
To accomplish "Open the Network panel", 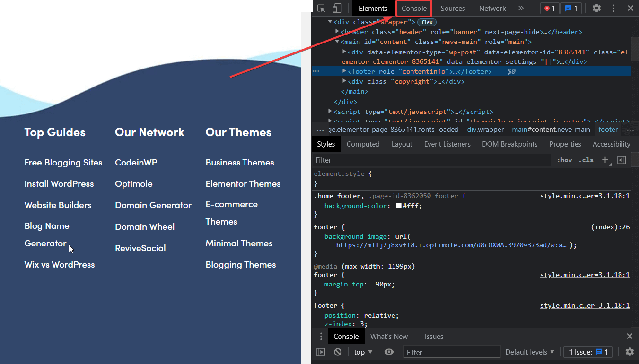I will point(492,8).
